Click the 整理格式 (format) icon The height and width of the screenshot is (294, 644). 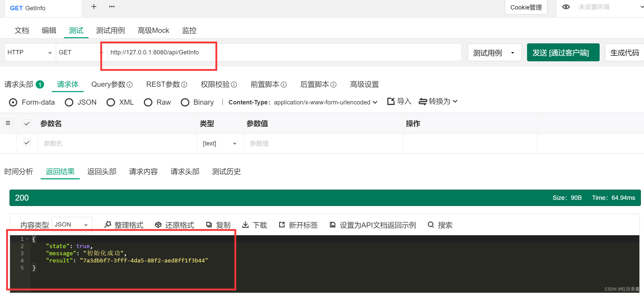click(108, 224)
